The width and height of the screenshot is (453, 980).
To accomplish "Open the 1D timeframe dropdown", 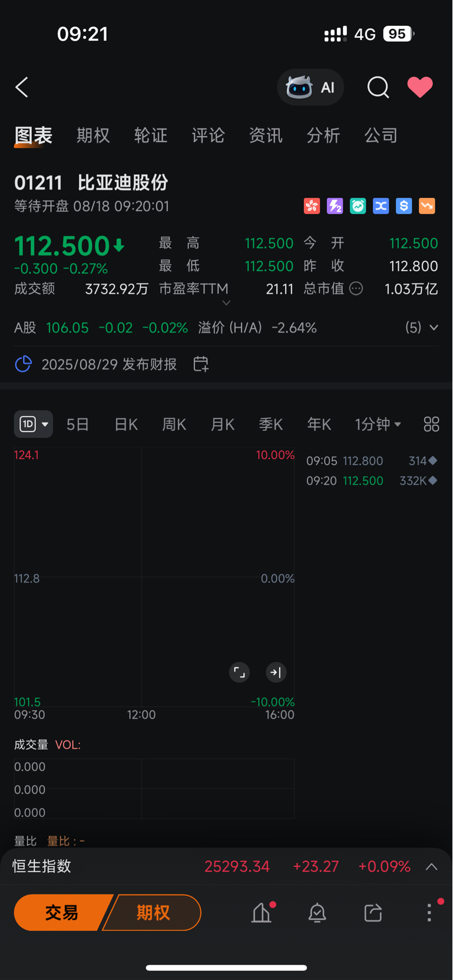I will [x=34, y=424].
